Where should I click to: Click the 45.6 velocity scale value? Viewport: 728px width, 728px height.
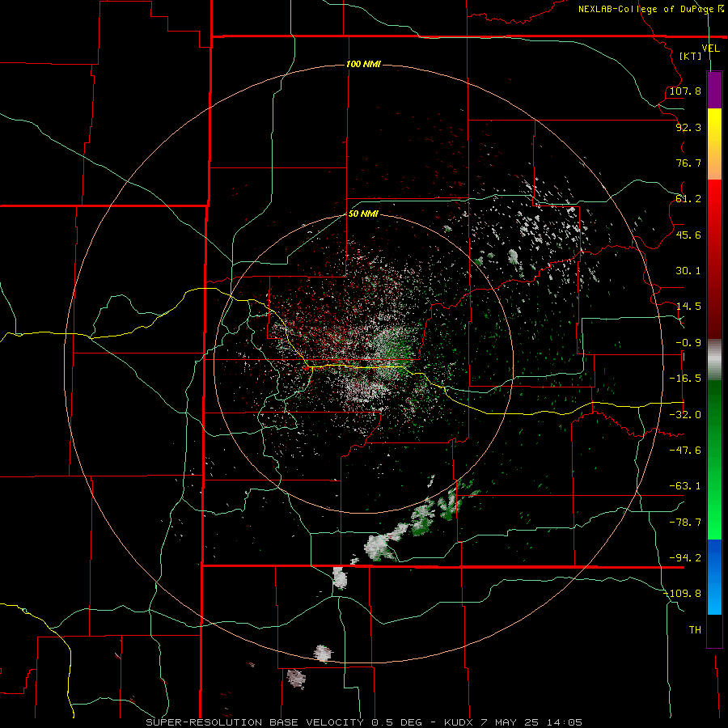pos(688,235)
